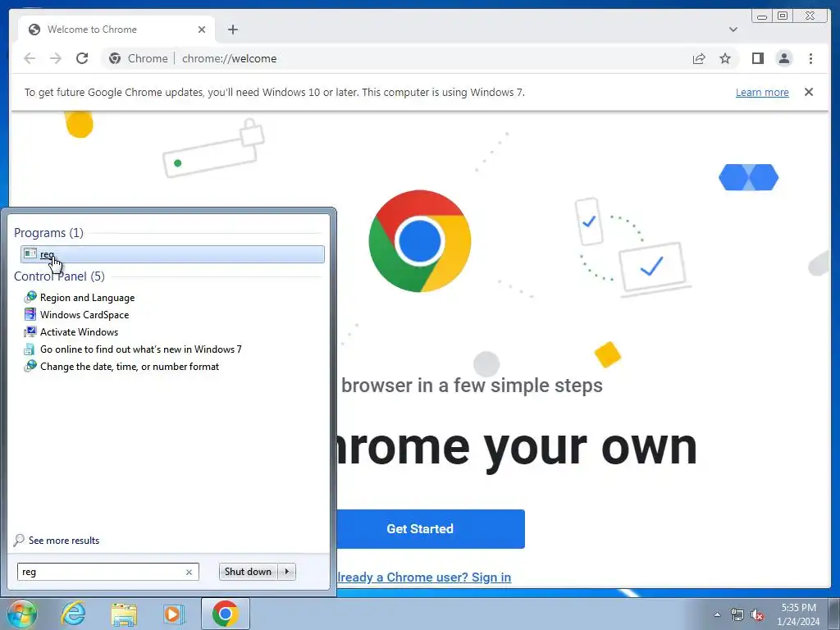Open the reg program result

pyautogui.click(x=172, y=254)
